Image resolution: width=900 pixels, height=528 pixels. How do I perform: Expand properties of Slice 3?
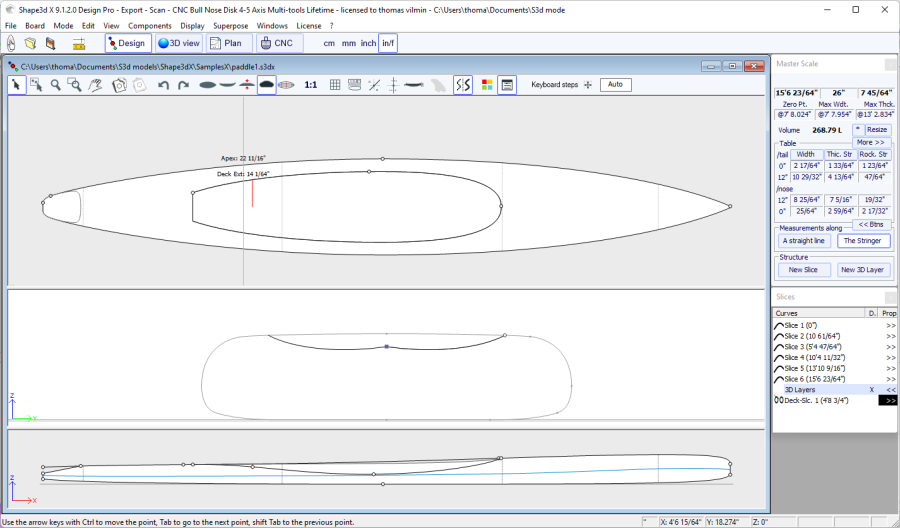click(890, 347)
